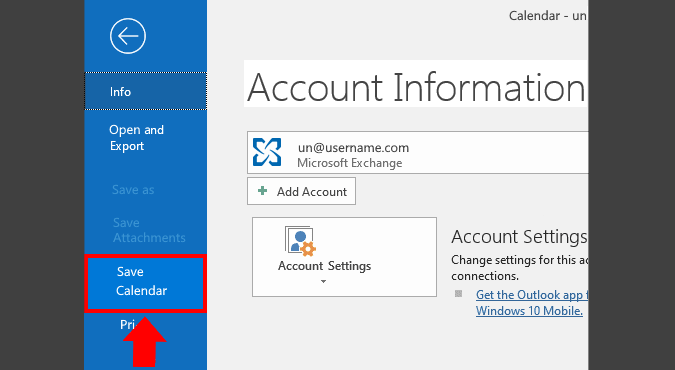The width and height of the screenshot is (675, 370).
Task: Click the Account Settings section heading on right
Action: (x=519, y=237)
